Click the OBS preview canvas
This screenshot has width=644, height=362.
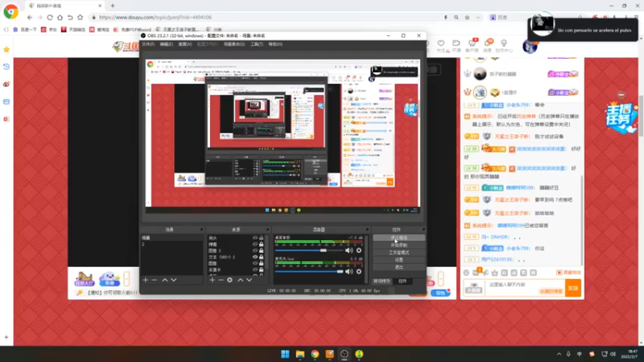(x=283, y=136)
